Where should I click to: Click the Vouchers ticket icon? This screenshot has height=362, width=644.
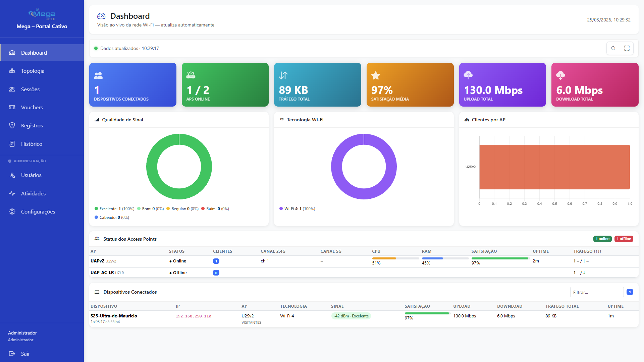tap(12, 107)
